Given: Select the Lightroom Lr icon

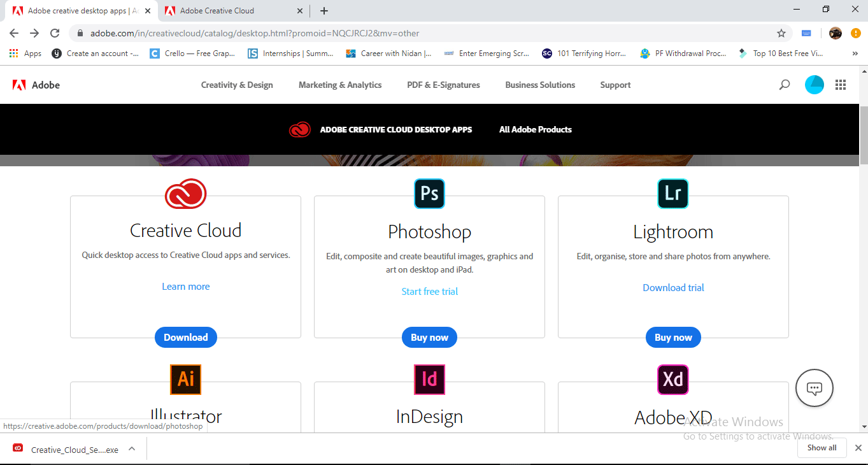Looking at the screenshot, I should click(673, 194).
